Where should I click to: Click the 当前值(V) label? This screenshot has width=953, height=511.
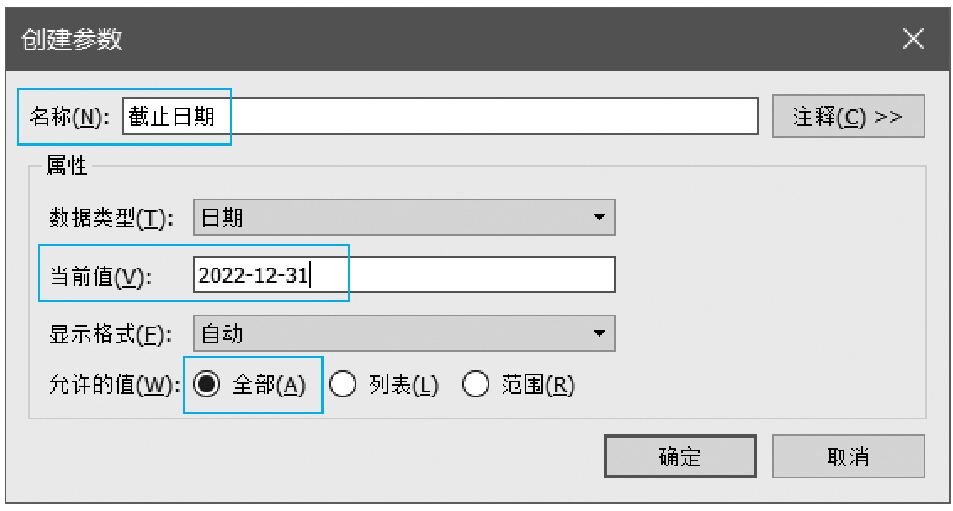(100, 276)
